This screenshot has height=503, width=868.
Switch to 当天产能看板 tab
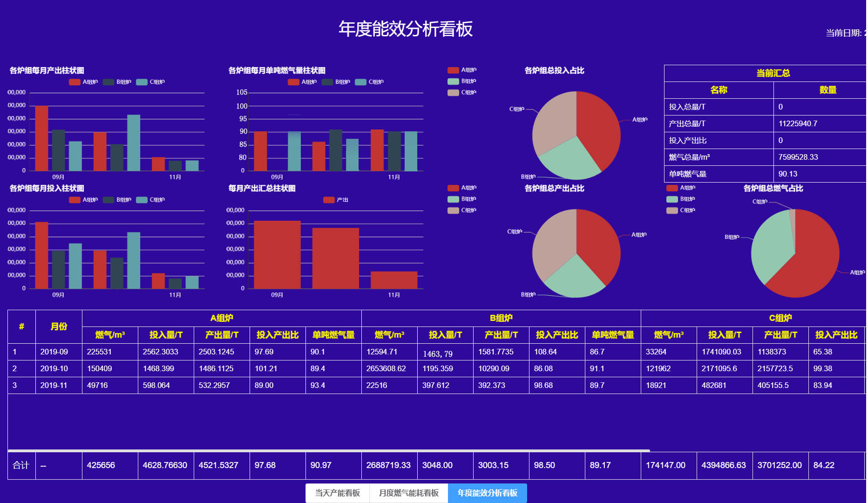tap(338, 493)
